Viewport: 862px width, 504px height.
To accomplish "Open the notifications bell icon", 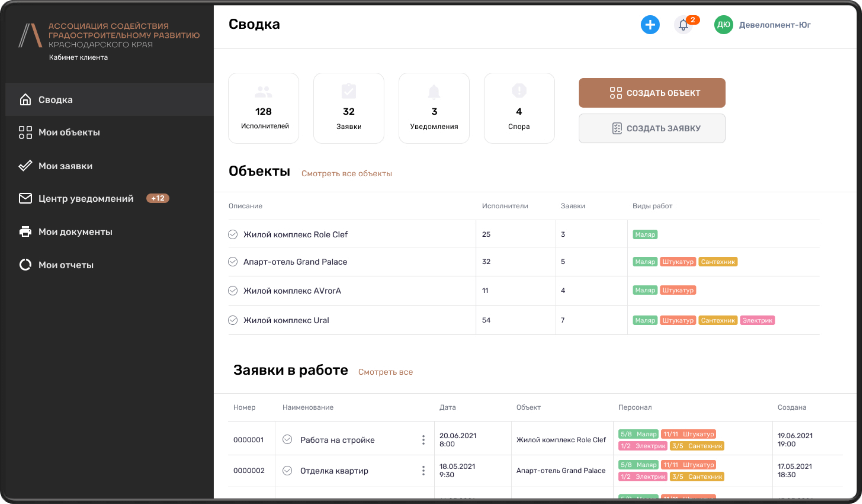I will click(x=683, y=25).
